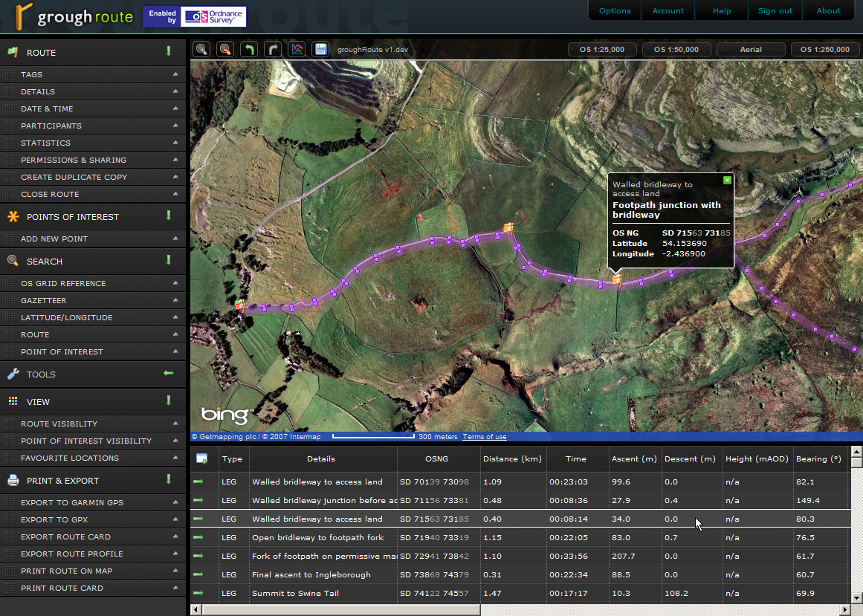
Task: Close the waypoint info popup
Action: click(x=727, y=180)
